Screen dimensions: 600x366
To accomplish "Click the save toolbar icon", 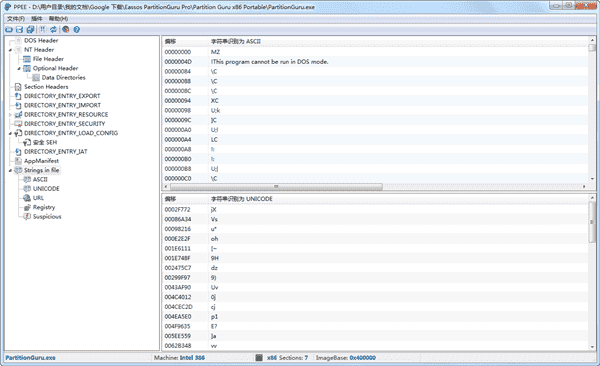I will click(x=20, y=29).
